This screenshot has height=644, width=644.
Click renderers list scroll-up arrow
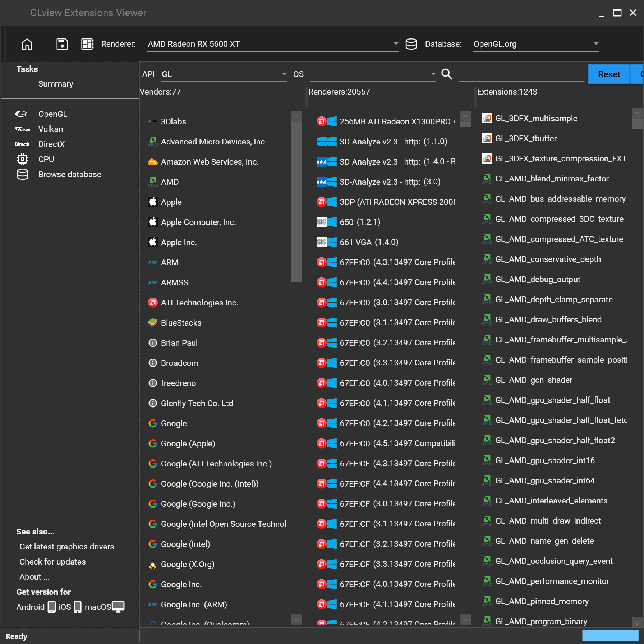click(x=465, y=117)
